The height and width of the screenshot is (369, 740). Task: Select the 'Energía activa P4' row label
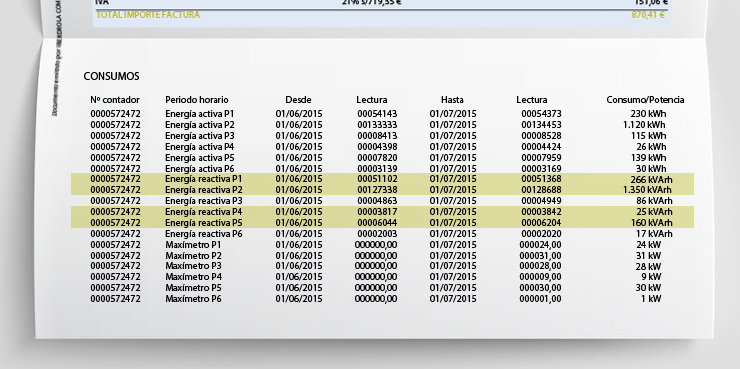(x=200, y=147)
